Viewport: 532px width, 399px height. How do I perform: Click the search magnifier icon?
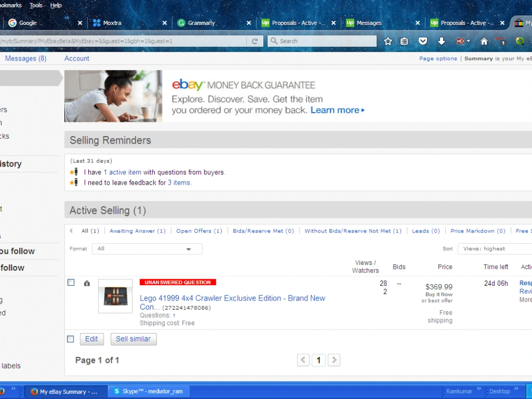click(x=273, y=41)
